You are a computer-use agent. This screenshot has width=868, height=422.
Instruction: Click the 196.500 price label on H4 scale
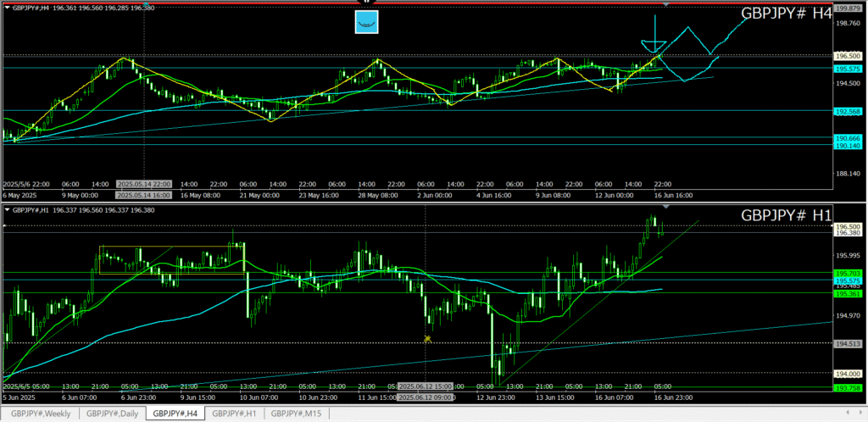pos(848,57)
